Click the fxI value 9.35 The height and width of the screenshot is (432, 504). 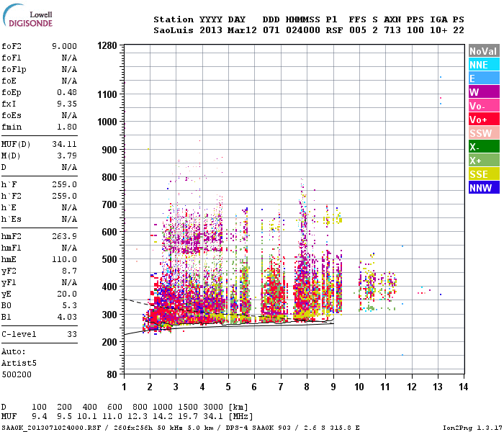(x=67, y=104)
